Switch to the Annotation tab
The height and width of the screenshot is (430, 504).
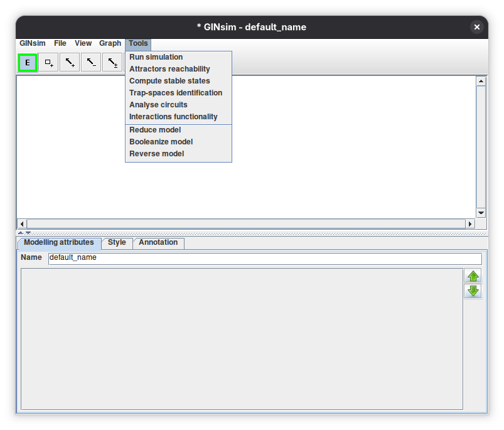tap(158, 243)
